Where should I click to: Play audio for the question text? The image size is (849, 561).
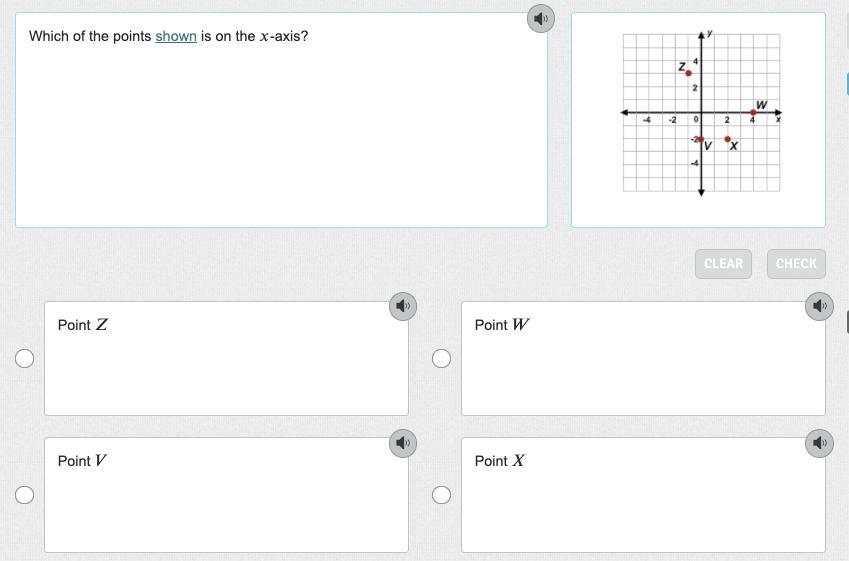tap(540, 19)
